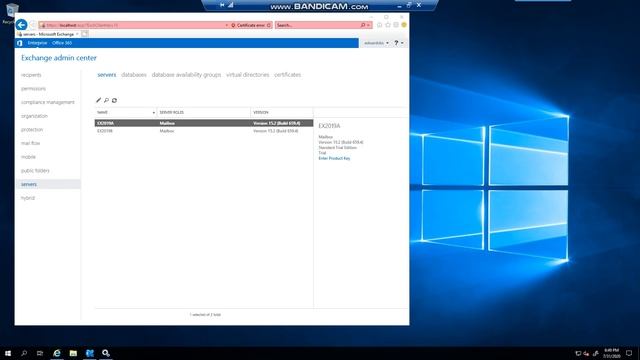Click SERVER ROLES column header
Viewport: 640px width, 360px height.
pyautogui.click(x=204, y=112)
